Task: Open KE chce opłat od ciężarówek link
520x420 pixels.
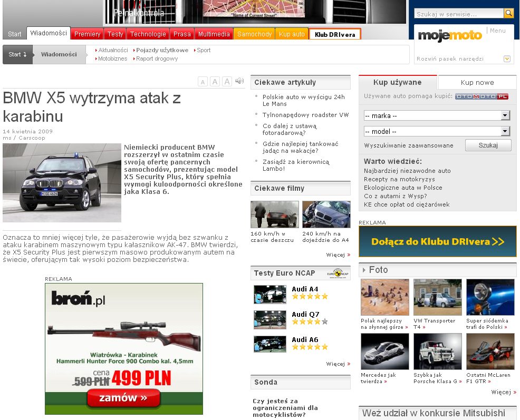Action: tap(407, 204)
